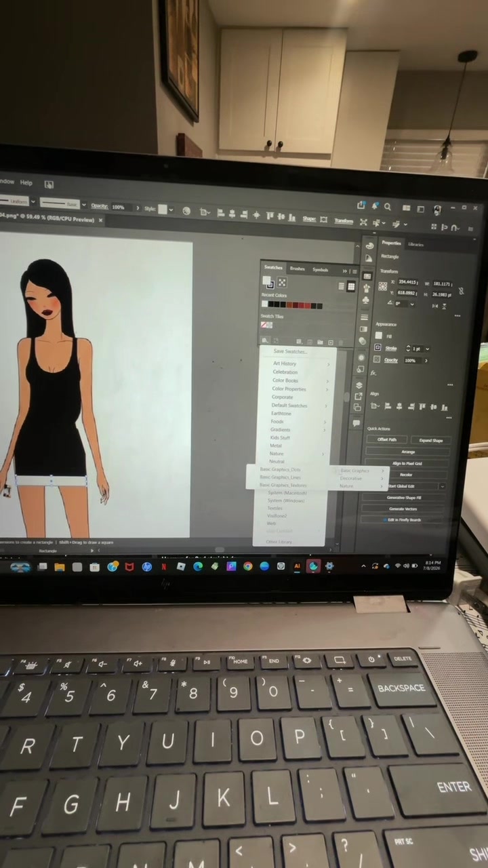Image resolution: width=488 pixels, height=868 pixels.
Task: Switch to the Brushes tab
Action: point(297,269)
